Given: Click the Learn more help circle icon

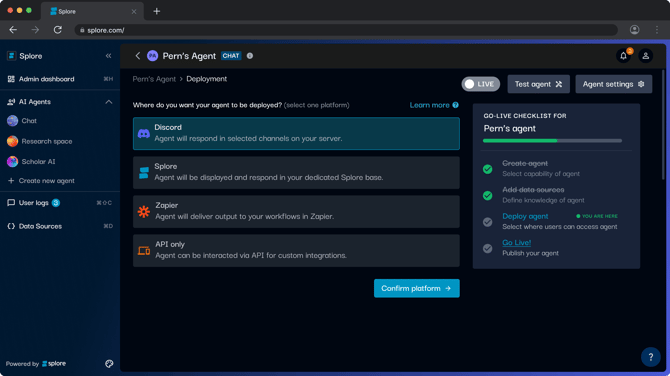Looking at the screenshot, I should point(455,105).
